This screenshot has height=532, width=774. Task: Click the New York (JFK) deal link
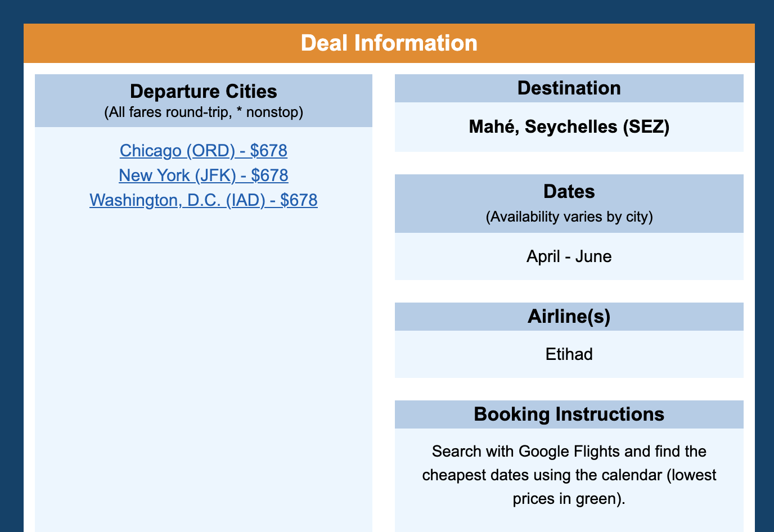(203, 175)
